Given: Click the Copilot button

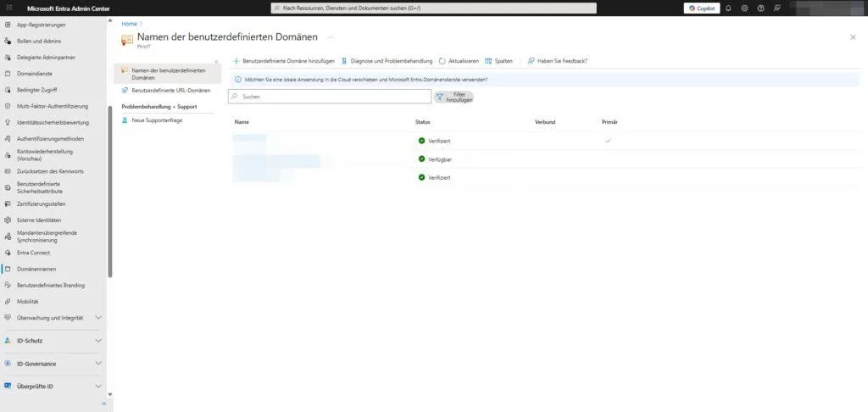Looking at the screenshot, I should click(x=701, y=8).
